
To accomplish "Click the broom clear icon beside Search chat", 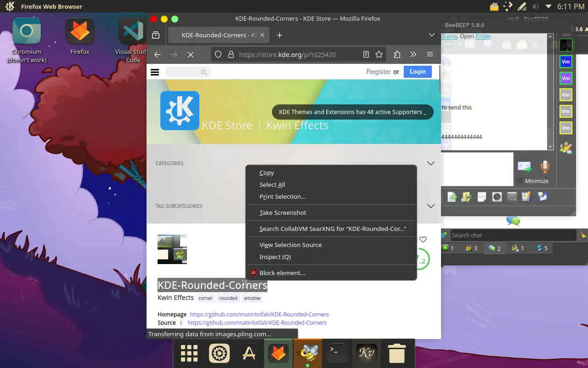I will tap(583, 235).
